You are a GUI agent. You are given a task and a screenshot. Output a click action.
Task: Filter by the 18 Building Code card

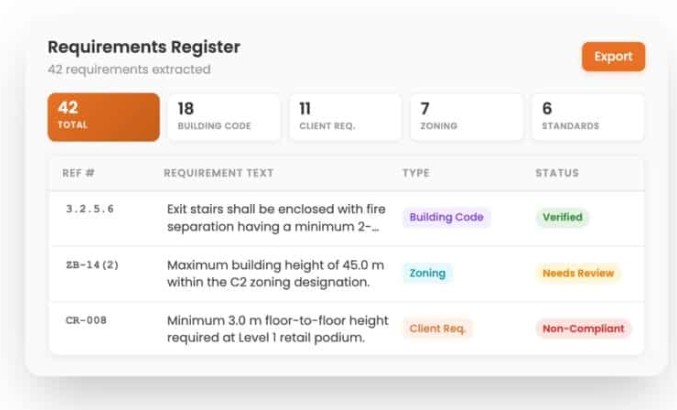coord(224,117)
